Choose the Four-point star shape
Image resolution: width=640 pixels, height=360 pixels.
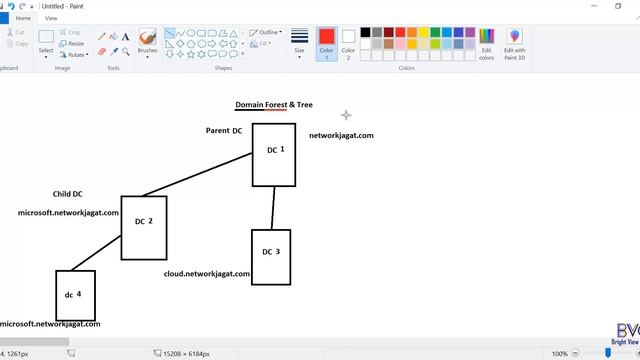[x=180, y=54]
